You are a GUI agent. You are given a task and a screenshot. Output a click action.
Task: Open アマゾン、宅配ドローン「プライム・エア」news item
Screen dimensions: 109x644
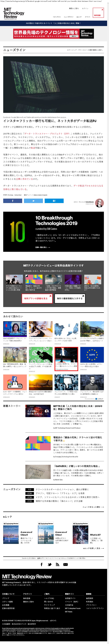[60, 493]
